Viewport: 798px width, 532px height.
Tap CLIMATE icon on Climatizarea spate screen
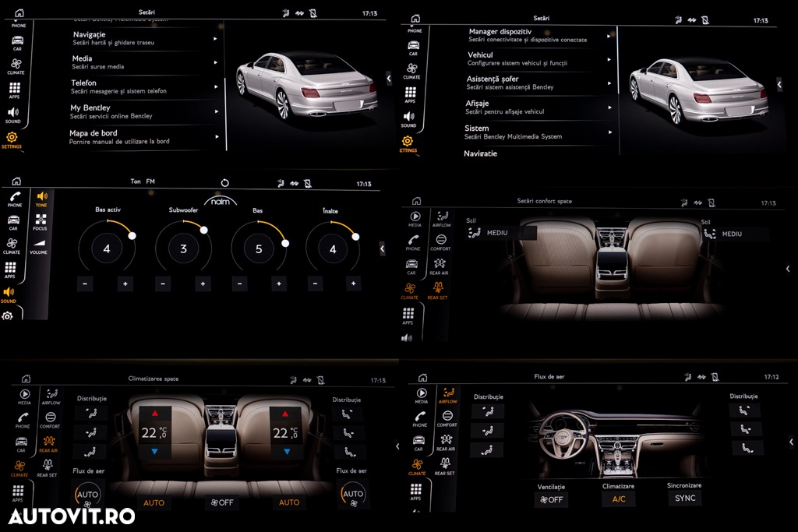(19, 468)
